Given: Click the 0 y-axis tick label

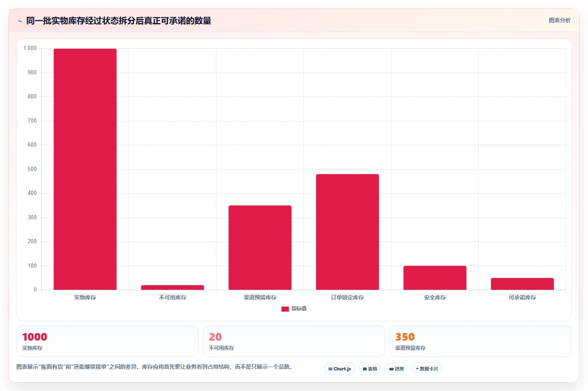Looking at the screenshot, I should point(35,290).
